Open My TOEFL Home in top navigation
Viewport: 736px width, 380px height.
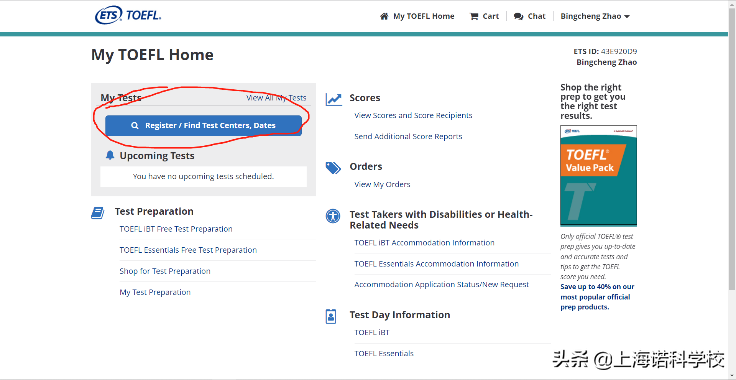(x=423, y=16)
